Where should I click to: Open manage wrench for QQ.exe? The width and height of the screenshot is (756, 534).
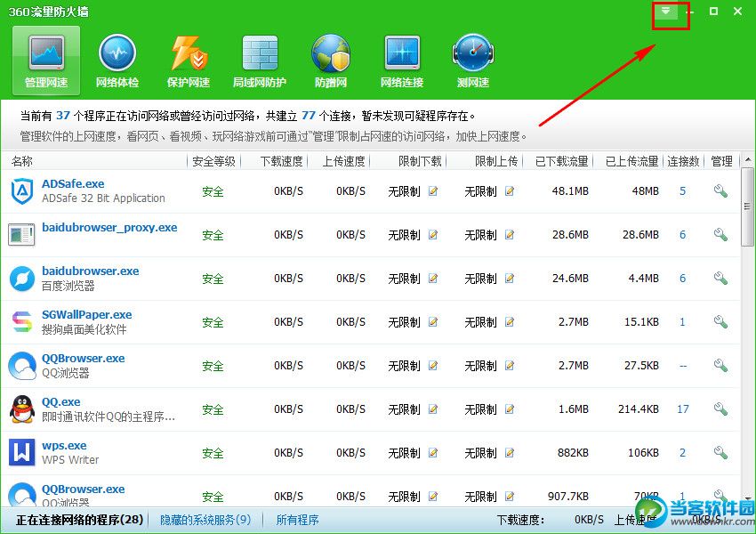pos(720,409)
